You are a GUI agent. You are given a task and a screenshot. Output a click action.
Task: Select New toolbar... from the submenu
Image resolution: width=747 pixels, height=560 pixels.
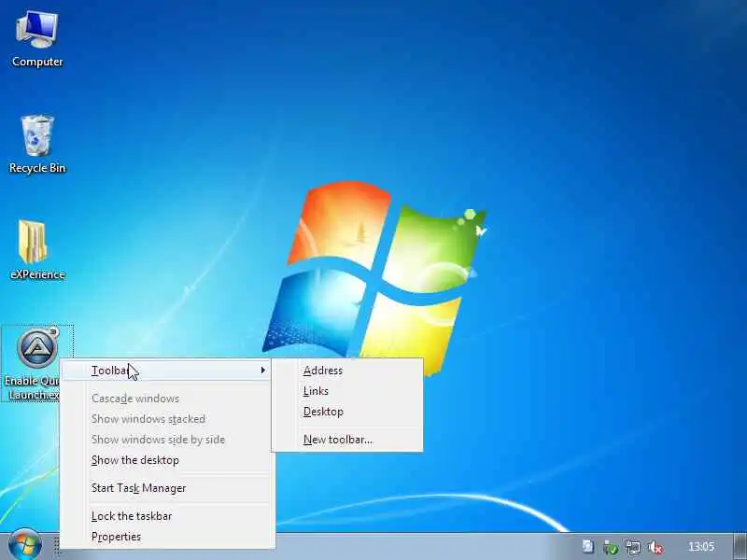(347, 440)
